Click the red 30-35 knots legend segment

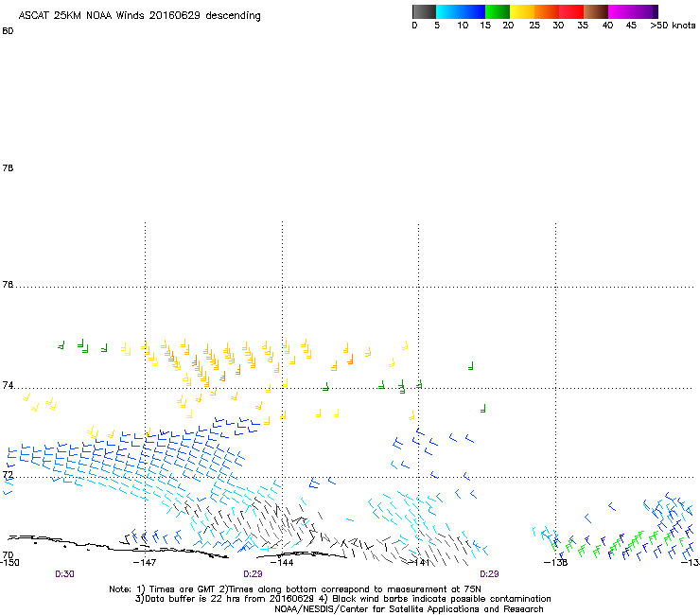click(571, 11)
